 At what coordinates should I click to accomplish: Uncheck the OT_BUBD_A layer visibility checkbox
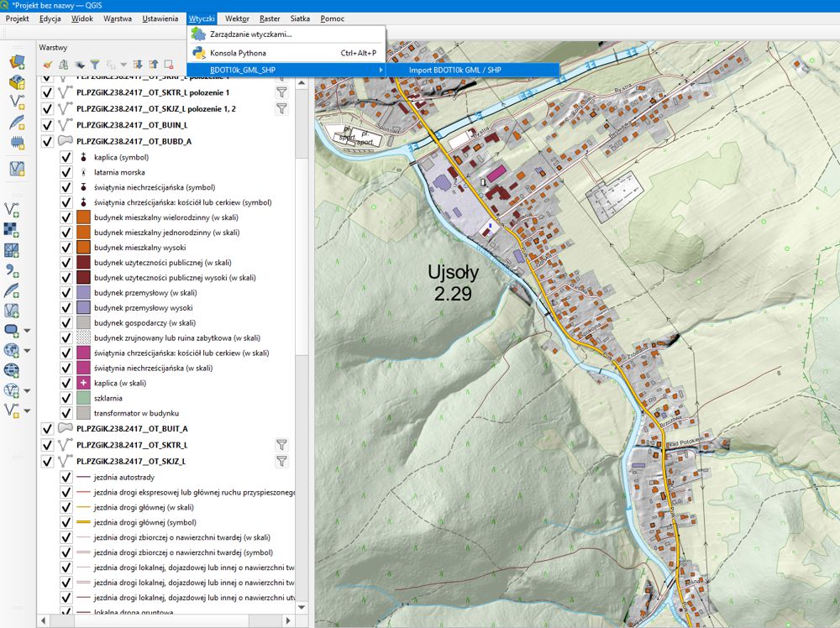[47, 141]
